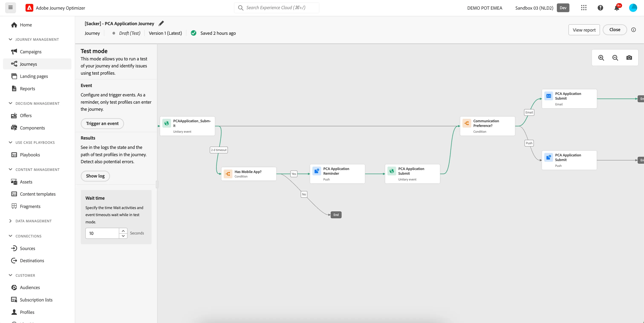The height and width of the screenshot is (323, 644).
Task: Expand the Data Management section
Action: (10, 221)
